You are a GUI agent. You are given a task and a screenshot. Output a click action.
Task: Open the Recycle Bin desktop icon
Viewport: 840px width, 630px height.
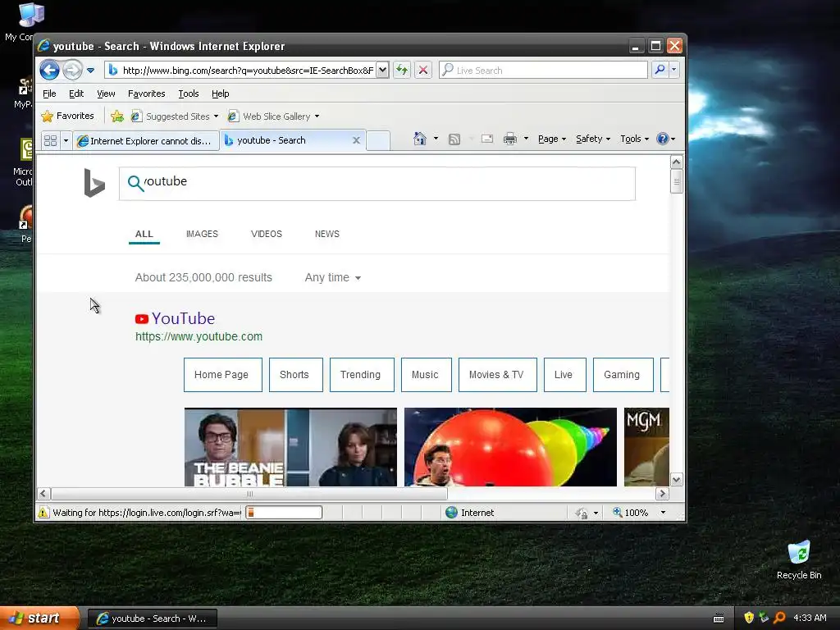(x=799, y=560)
